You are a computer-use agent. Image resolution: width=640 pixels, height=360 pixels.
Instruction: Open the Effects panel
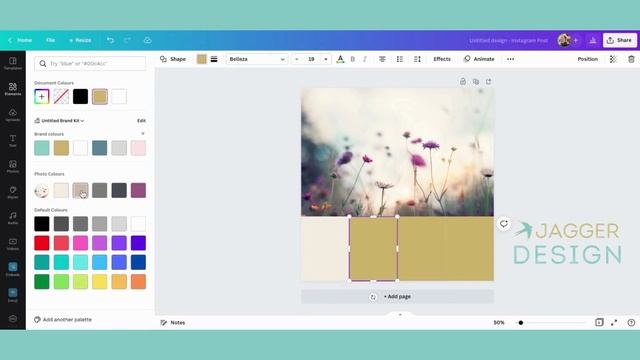click(442, 59)
